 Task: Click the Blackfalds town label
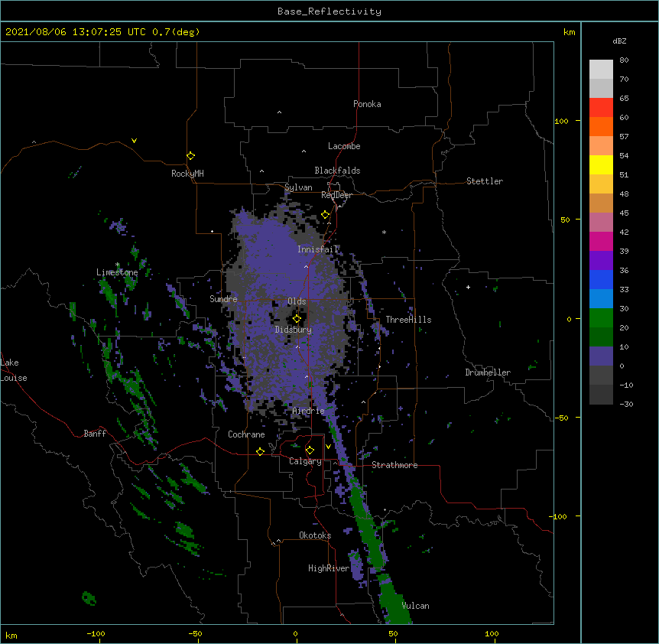[337, 171]
